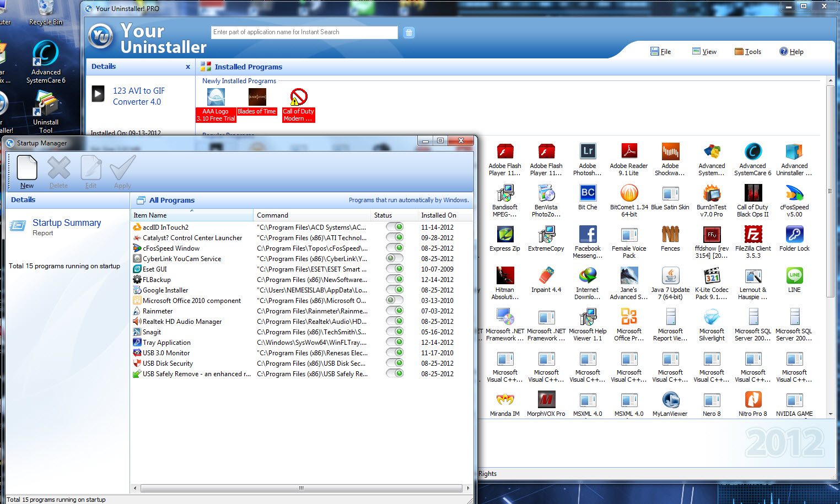840x504 pixels.
Task: Click the application name Instant Search field
Action: 304,32
